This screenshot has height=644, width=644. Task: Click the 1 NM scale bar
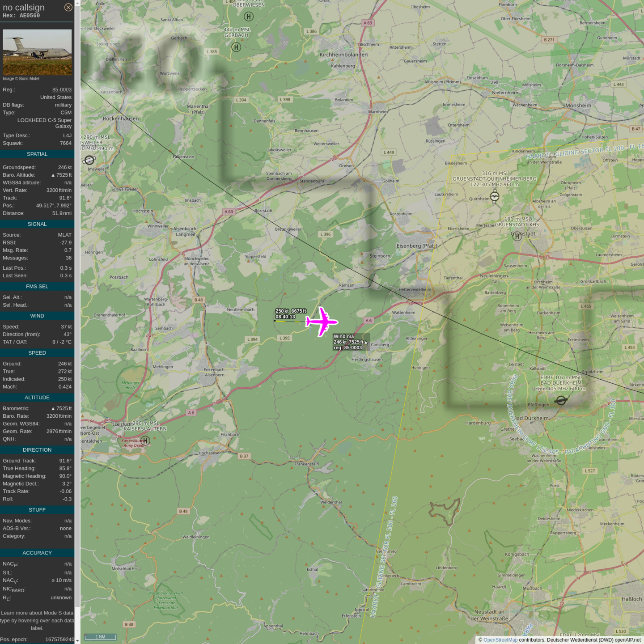pyautogui.click(x=100, y=637)
